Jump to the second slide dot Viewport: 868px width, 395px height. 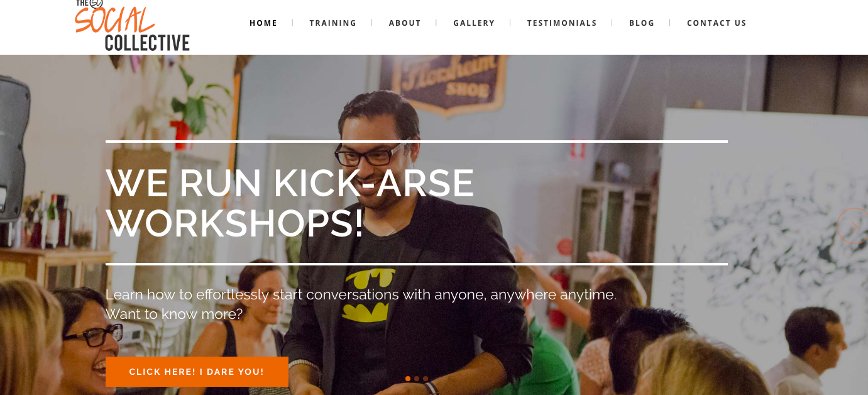(x=417, y=379)
